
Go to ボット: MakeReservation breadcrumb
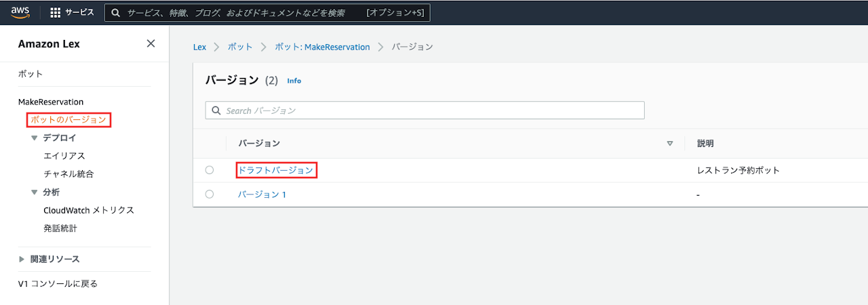322,47
